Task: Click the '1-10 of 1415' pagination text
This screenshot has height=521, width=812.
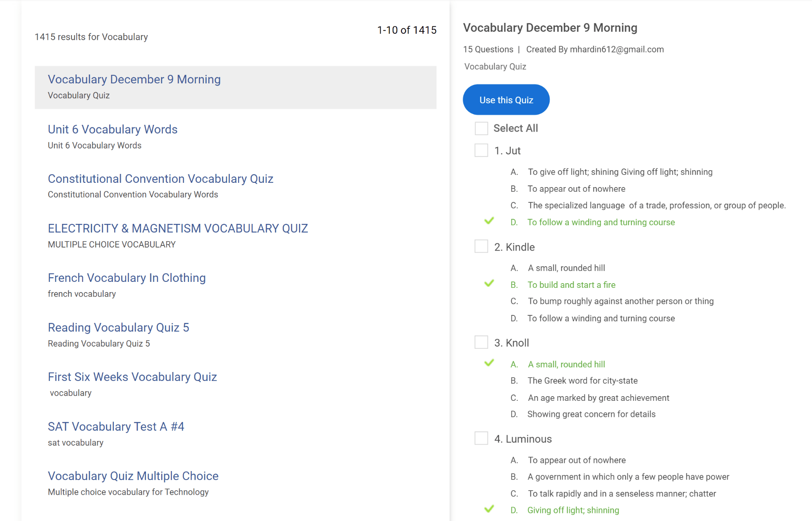Action: point(406,30)
